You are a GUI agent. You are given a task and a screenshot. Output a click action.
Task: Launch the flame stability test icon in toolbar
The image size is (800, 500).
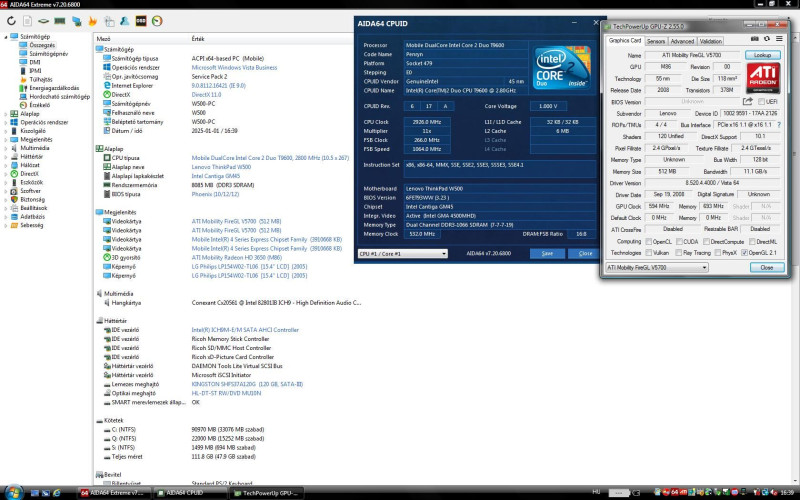pyautogui.click(x=92, y=21)
